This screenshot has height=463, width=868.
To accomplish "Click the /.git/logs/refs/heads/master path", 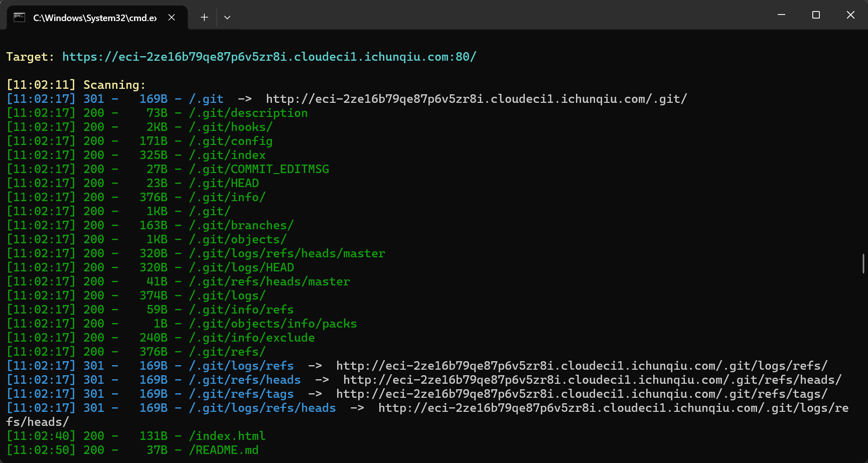I will click(287, 253).
